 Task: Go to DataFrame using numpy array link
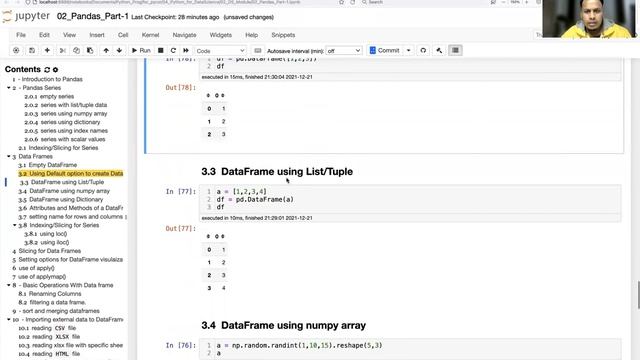click(69, 191)
